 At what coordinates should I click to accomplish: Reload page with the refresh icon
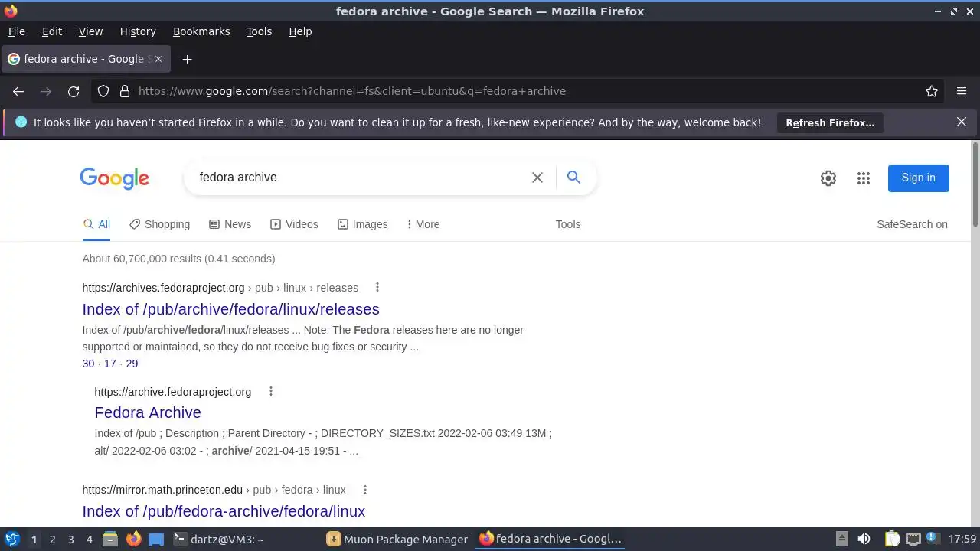click(x=73, y=91)
